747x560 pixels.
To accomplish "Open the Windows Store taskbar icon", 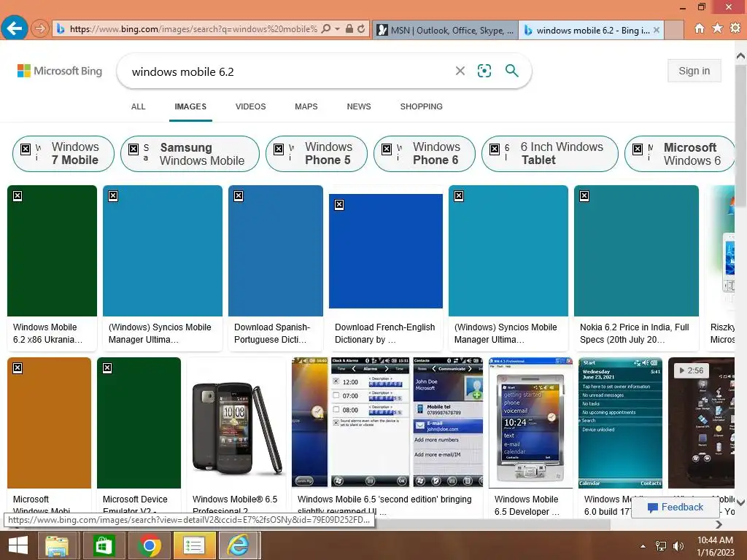I will [x=104, y=545].
